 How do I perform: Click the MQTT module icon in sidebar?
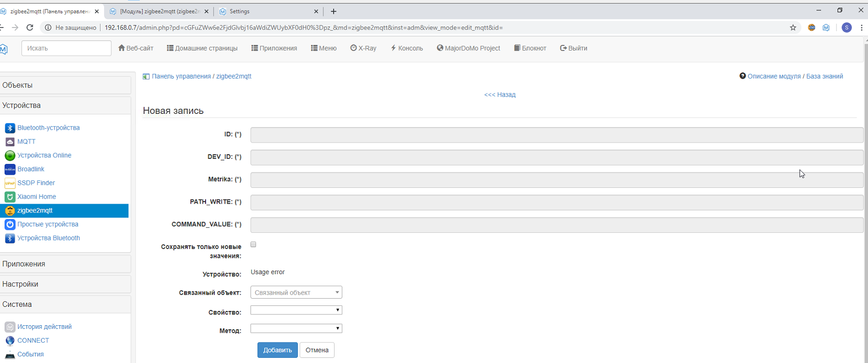tap(10, 141)
